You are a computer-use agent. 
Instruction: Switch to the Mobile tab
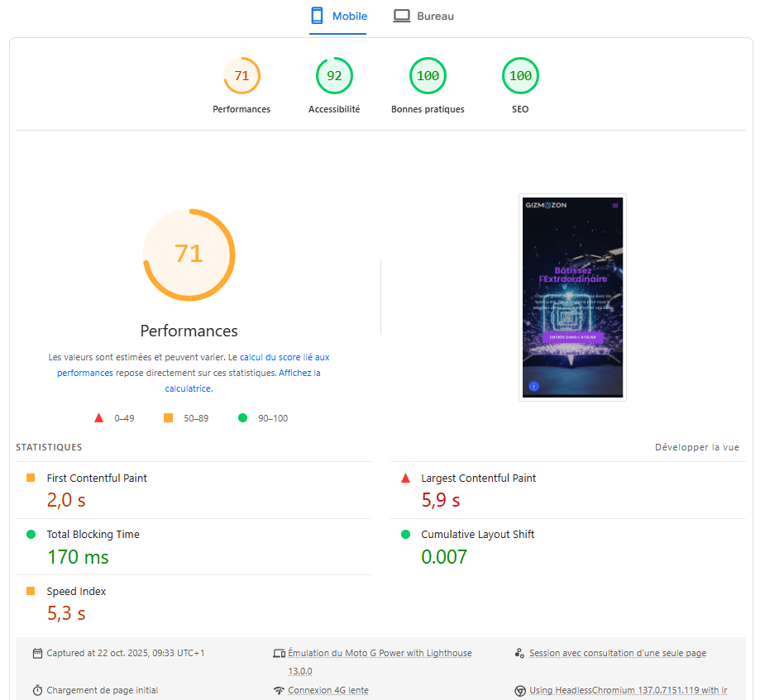click(338, 17)
